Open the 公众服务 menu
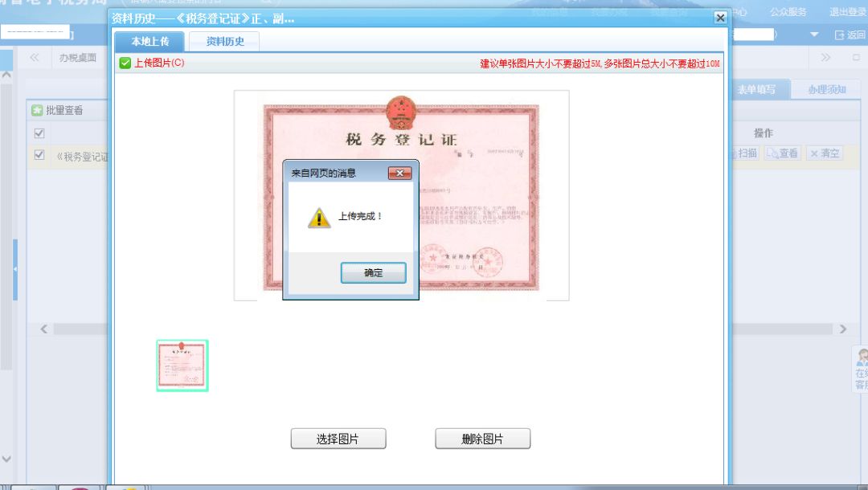 [788, 11]
